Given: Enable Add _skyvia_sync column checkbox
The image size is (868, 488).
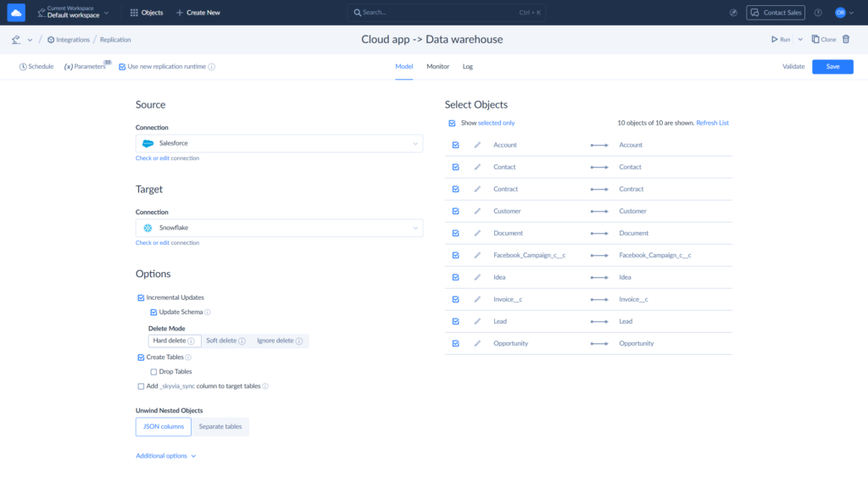Looking at the screenshot, I should [x=141, y=386].
